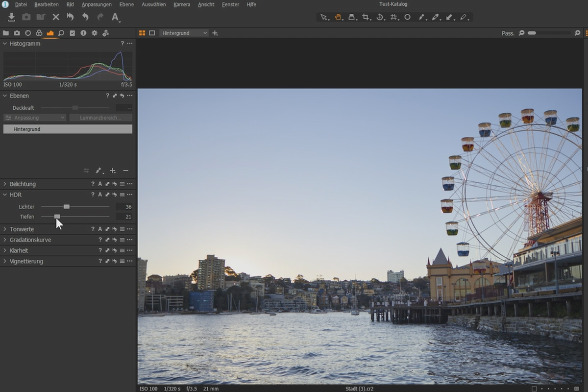The image size is (588, 392).
Task: Open the Details magnifier tool tab
Action: click(x=61, y=33)
